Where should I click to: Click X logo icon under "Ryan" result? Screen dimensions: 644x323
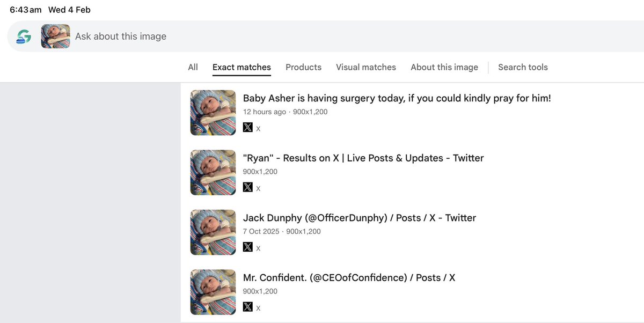[248, 187]
